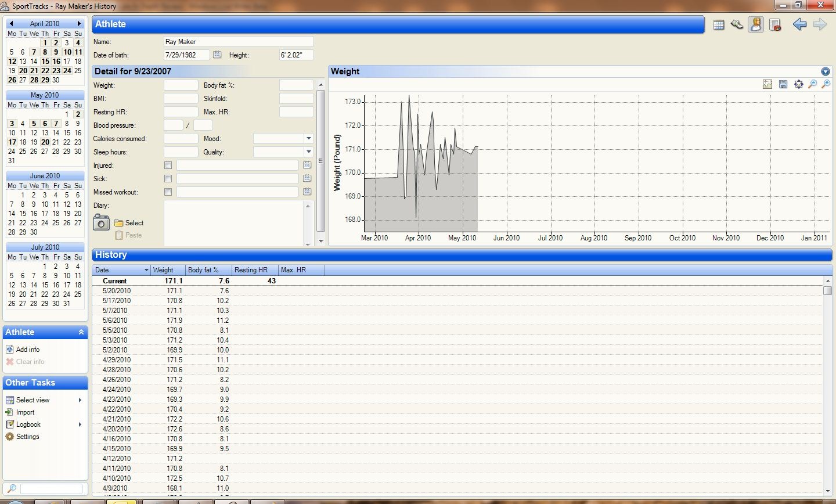
Task: Zoom in on the weight chart
Action: pos(826,84)
